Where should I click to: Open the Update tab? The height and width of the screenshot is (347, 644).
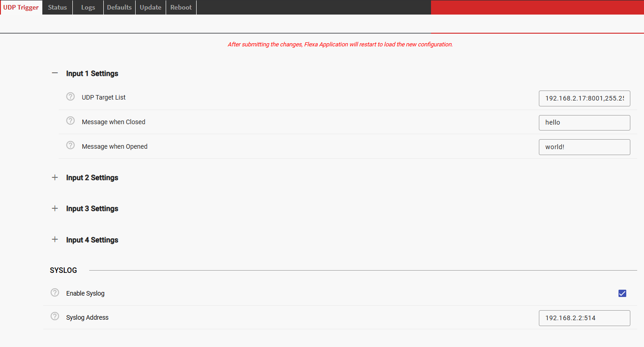pos(150,7)
